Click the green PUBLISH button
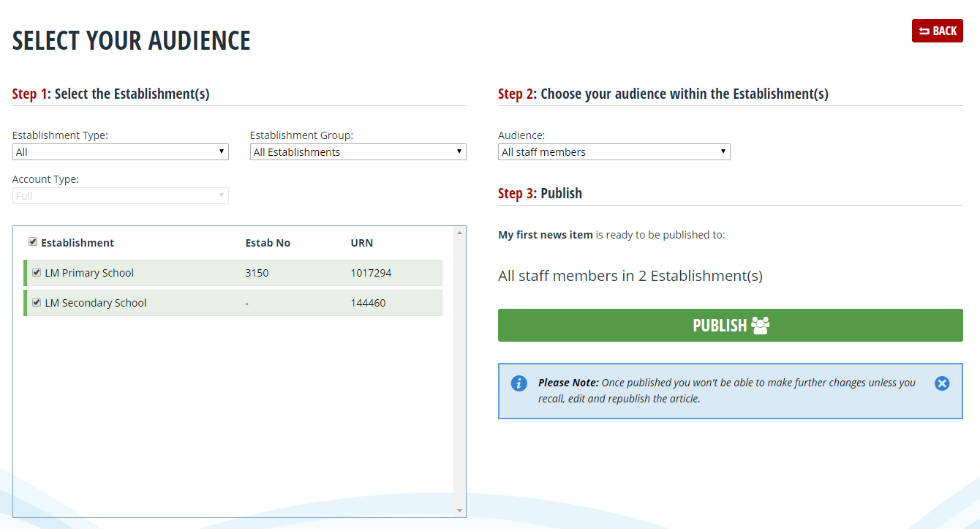Viewport: 980px width, 529px height. click(x=731, y=325)
